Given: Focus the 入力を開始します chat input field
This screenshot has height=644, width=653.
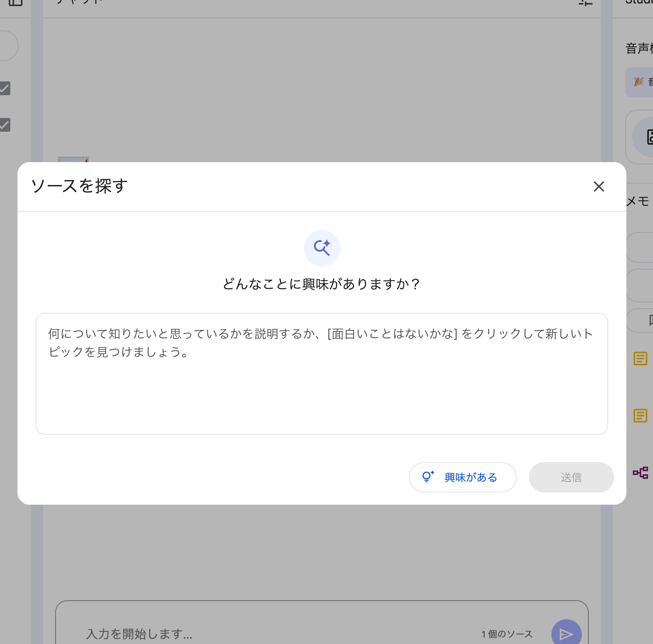Looking at the screenshot, I should (x=266, y=633).
